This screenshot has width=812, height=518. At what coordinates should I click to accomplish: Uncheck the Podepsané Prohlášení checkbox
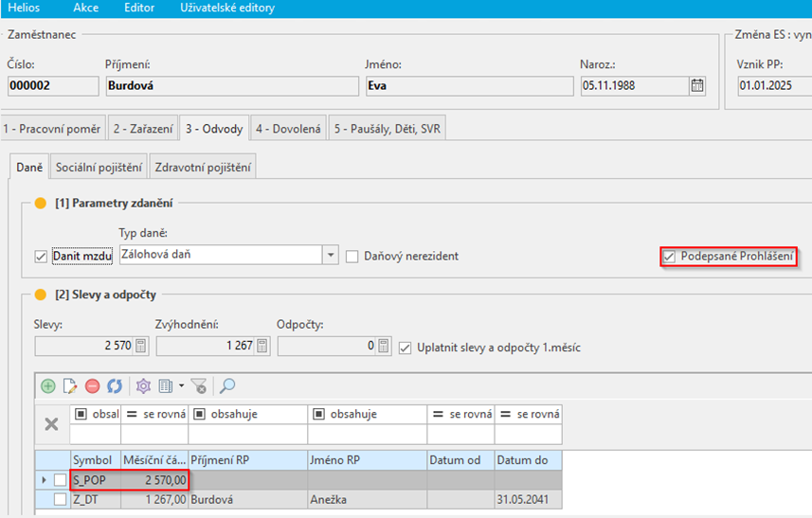coord(670,256)
